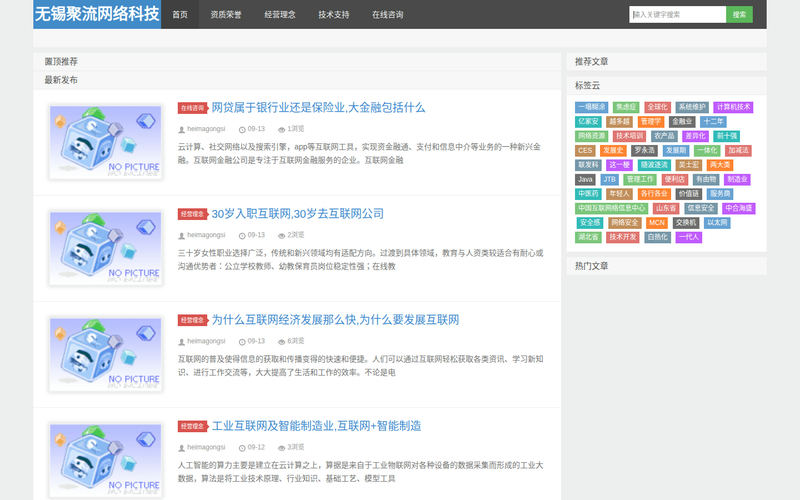Click the 经营理念 badge on 工业互联网 article
The width and height of the screenshot is (800, 500).
tap(193, 426)
